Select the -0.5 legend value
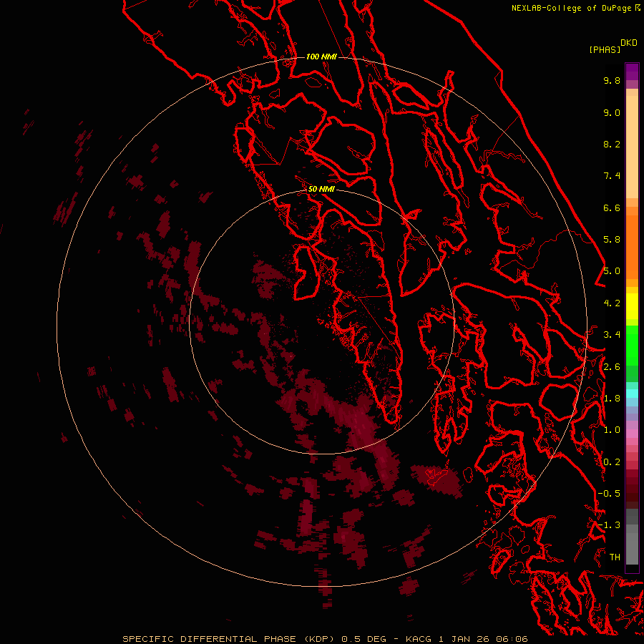Viewport: 644px width, 644px height. (609, 494)
